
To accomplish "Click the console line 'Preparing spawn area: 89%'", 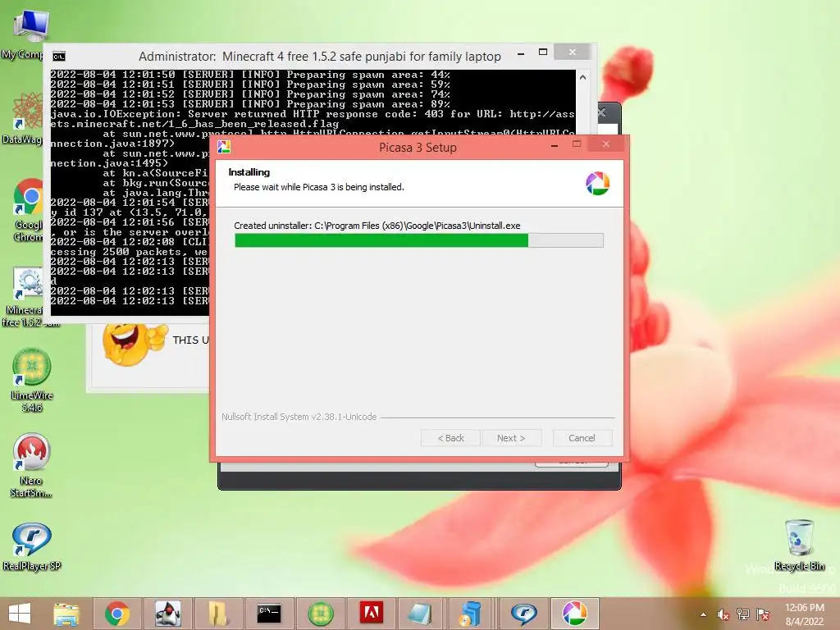I will (x=250, y=104).
